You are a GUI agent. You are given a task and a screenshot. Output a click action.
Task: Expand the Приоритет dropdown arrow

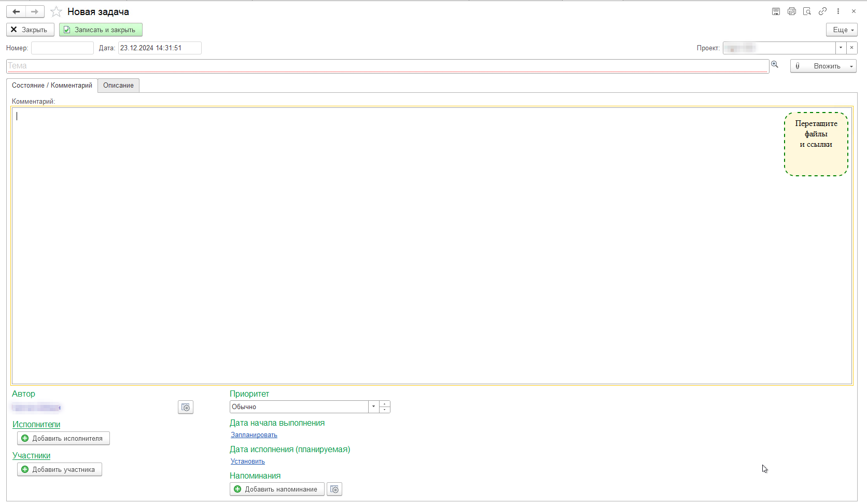click(373, 407)
